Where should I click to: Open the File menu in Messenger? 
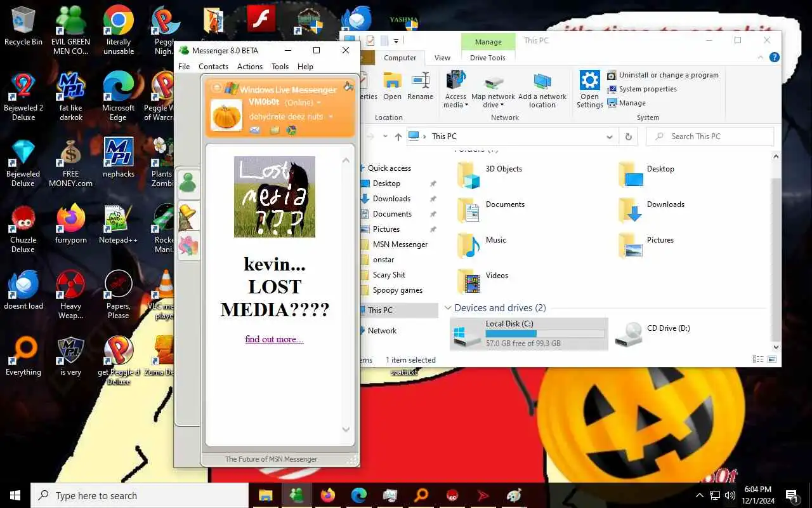(184, 67)
